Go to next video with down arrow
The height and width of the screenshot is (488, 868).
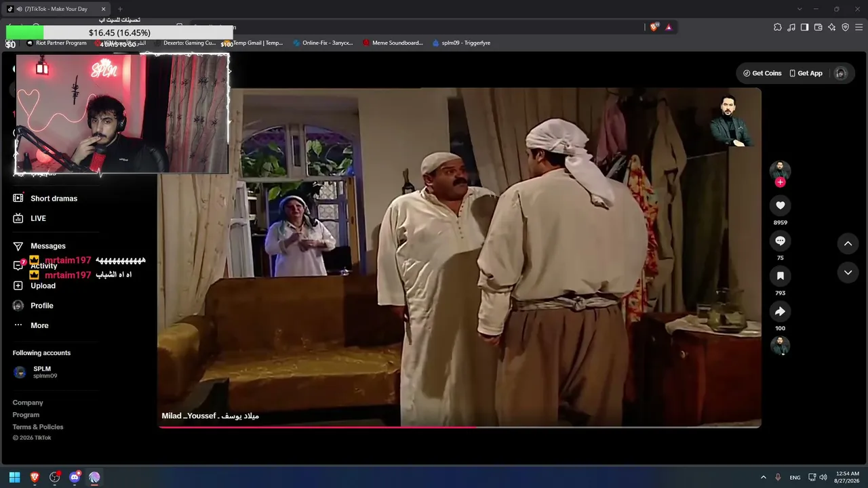pyautogui.click(x=848, y=272)
